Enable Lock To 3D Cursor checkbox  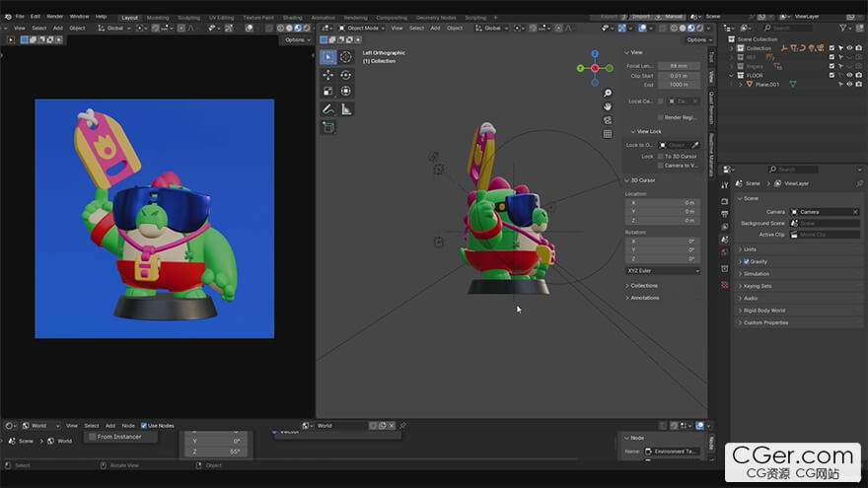(661, 157)
